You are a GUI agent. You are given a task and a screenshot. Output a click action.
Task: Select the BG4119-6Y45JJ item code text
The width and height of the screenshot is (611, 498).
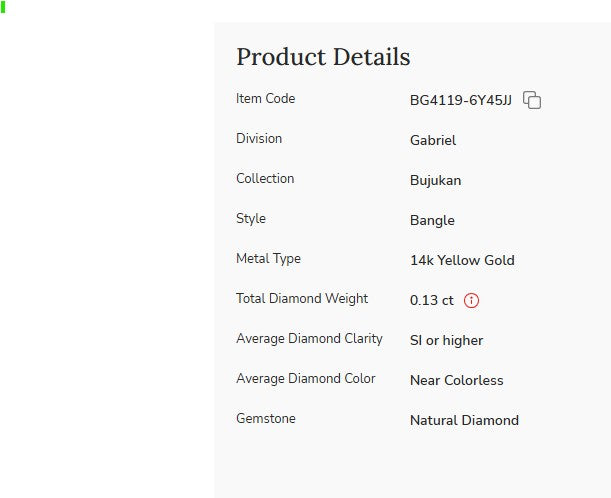(x=460, y=100)
